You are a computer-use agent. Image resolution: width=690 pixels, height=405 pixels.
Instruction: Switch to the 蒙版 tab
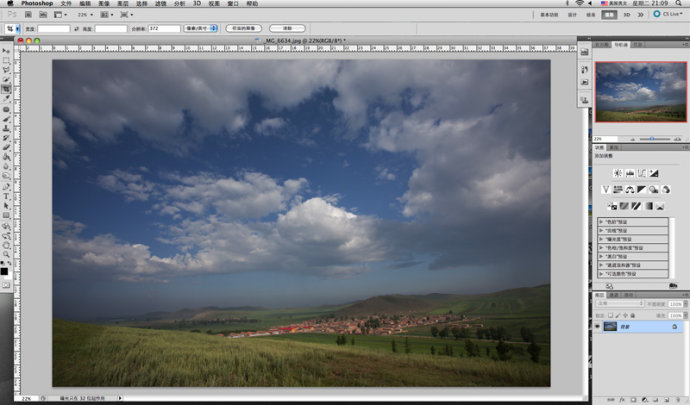(x=614, y=148)
